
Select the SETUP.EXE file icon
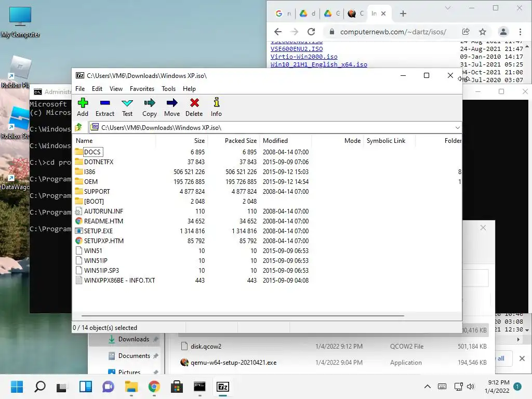(79, 231)
